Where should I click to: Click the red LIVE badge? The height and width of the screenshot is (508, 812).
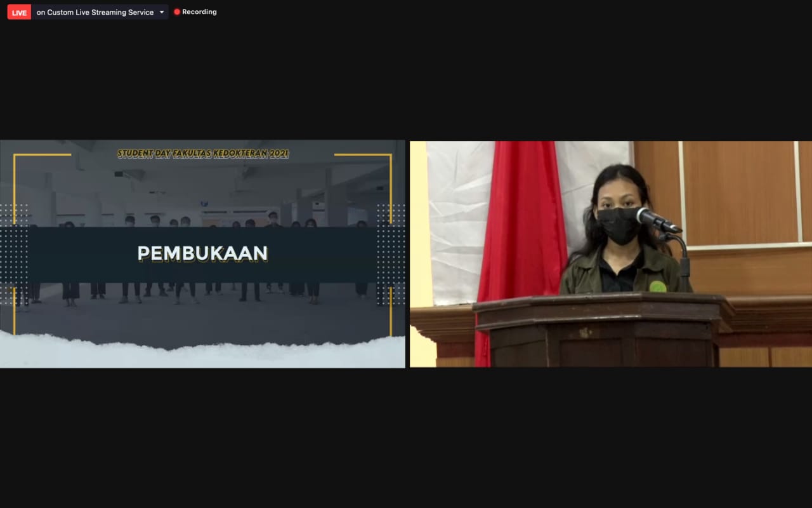pos(19,12)
